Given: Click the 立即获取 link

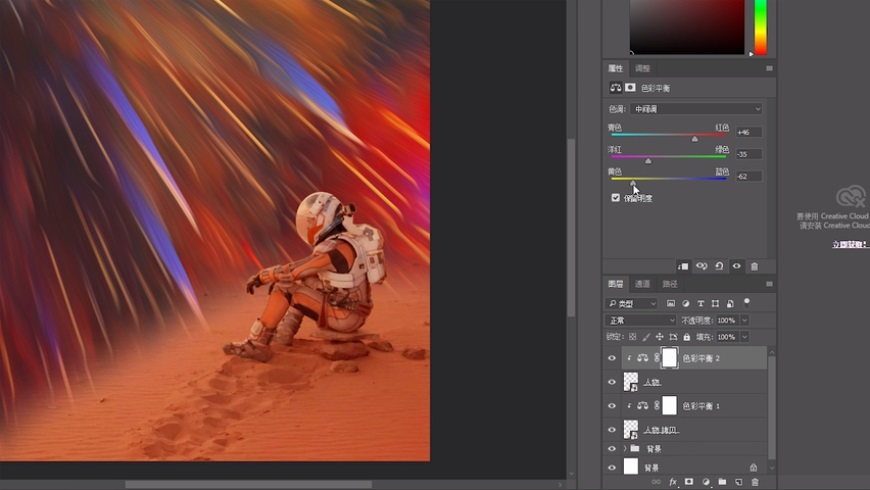Looking at the screenshot, I should (851, 244).
